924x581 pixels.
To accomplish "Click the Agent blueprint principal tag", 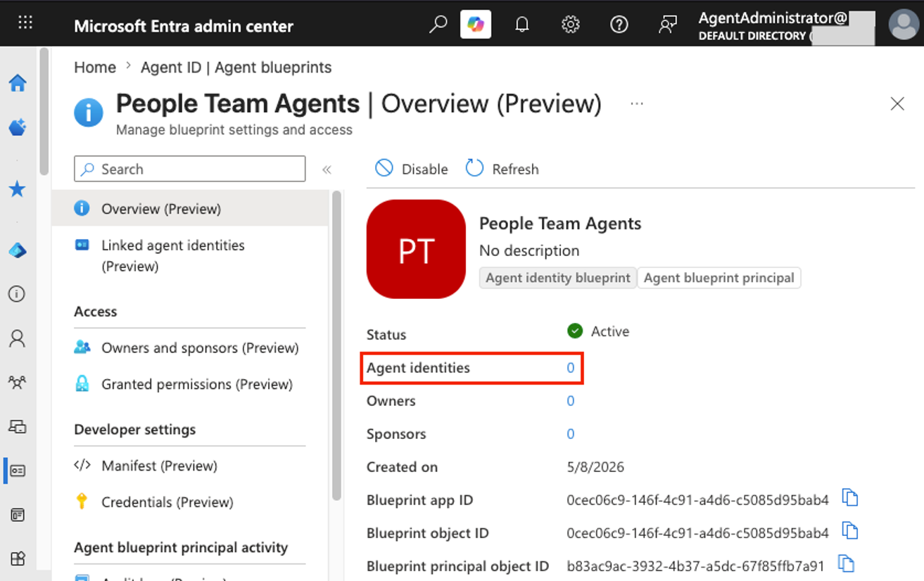I will tap(719, 278).
